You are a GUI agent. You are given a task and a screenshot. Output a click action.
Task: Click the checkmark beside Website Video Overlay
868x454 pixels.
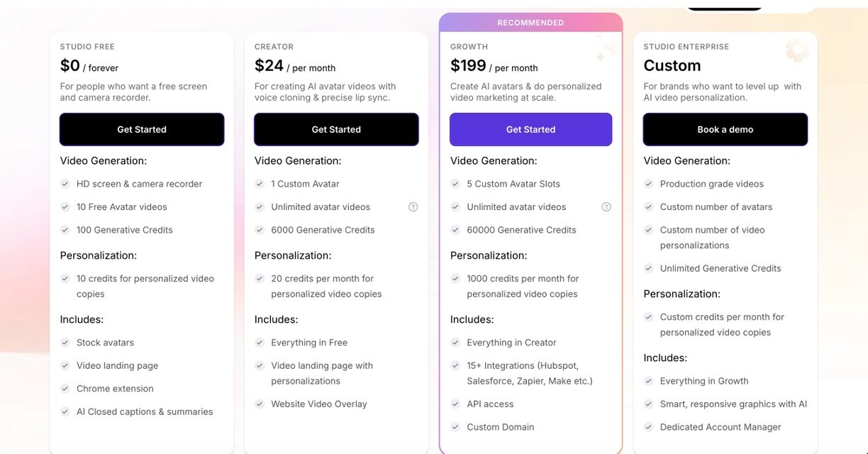coord(260,404)
